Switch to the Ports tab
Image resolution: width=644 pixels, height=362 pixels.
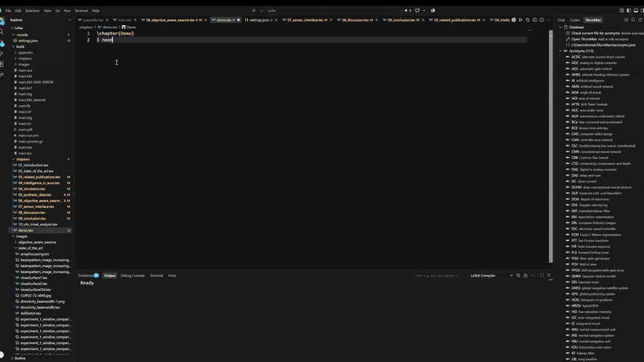pyautogui.click(x=172, y=276)
